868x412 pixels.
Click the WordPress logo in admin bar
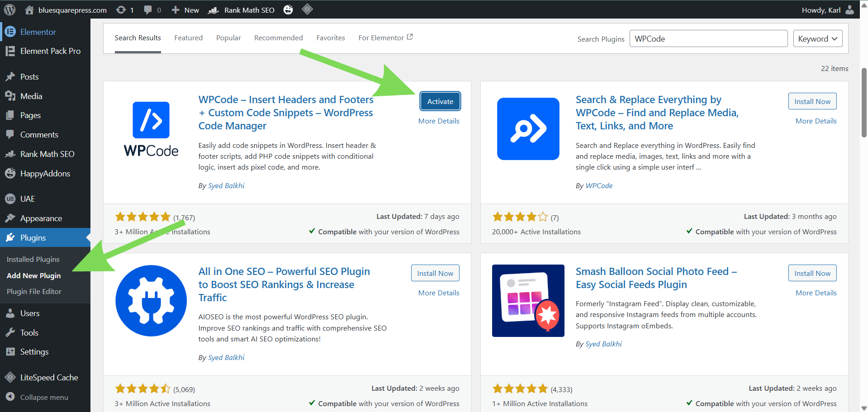pos(9,9)
